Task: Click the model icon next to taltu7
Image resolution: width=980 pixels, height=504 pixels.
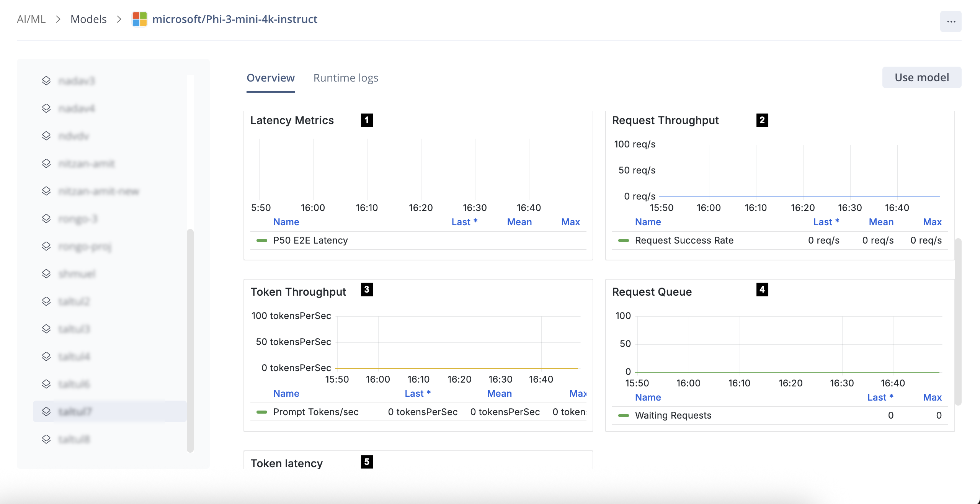Action: coord(46,411)
